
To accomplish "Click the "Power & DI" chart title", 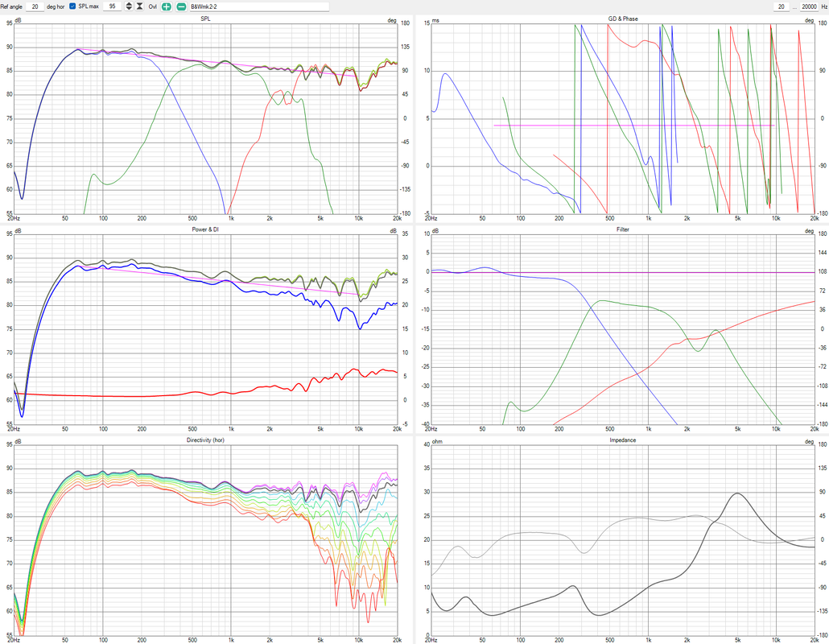I will tap(205, 230).
